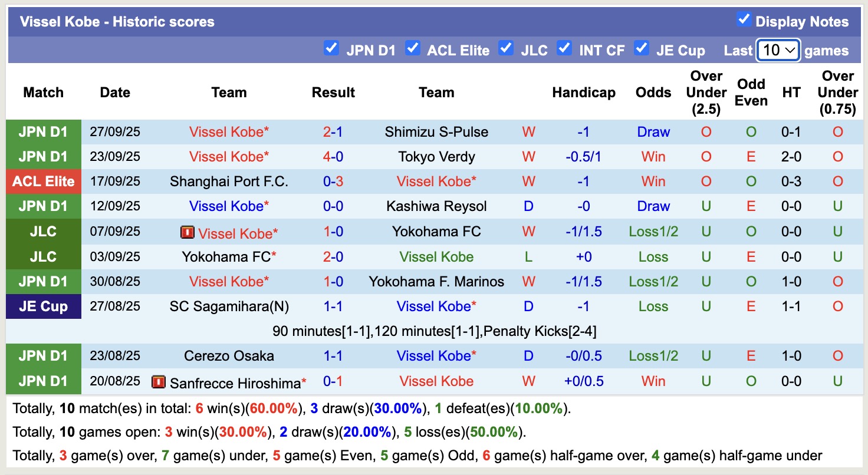This screenshot has width=868, height=475.
Task: Click the Draw odds link for 27/09
Action: (653, 132)
